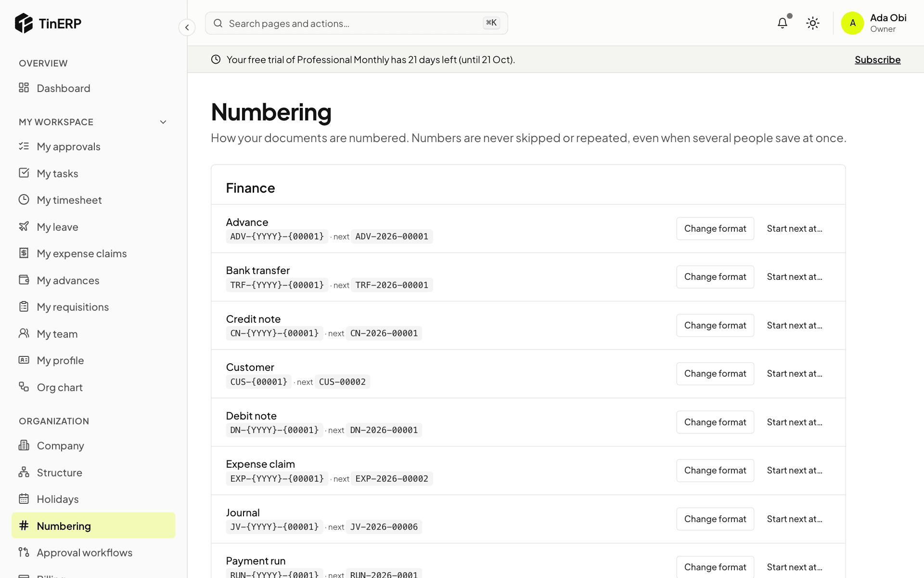924x578 pixels.
Task: Click the Approval workflows branch icon
Action: tap(24, 552)
